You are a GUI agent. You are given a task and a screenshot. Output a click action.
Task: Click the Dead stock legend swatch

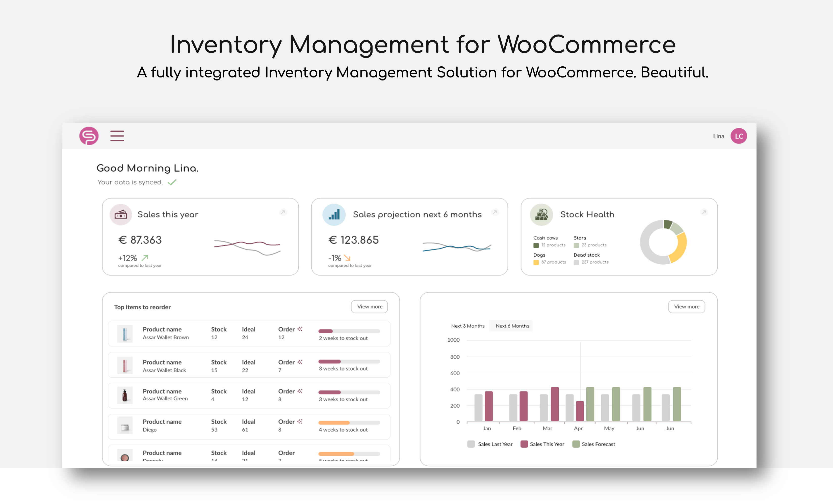click(x=576, y=263)
